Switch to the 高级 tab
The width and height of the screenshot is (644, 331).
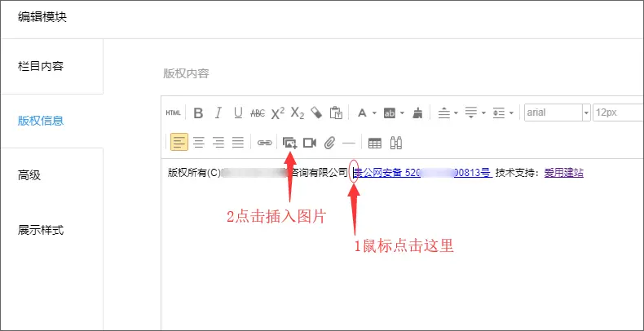click(x=29, y=174)
